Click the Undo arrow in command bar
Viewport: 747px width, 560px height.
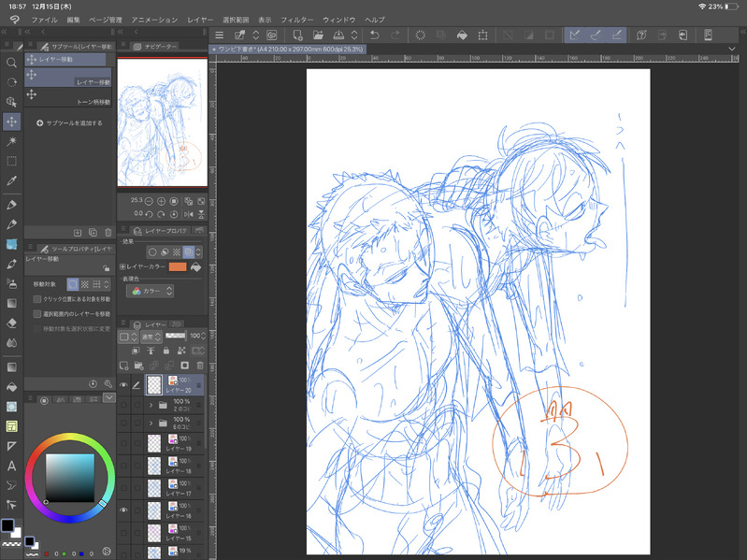point(374,35)
